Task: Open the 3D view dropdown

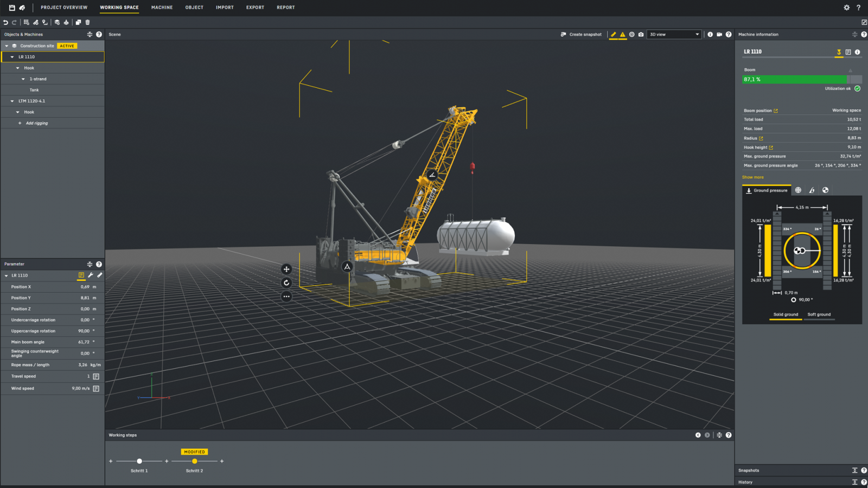Action: [674, 34]
